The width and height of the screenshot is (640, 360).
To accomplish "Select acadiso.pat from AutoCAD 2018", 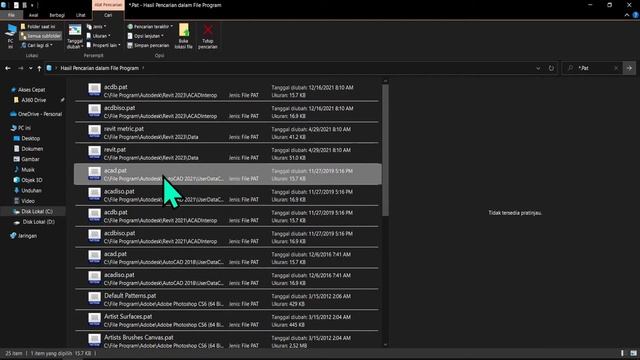I will pos(227,279).
